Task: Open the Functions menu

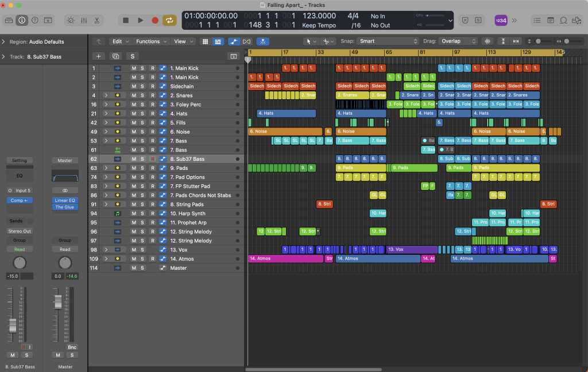Action: [151, 41]
